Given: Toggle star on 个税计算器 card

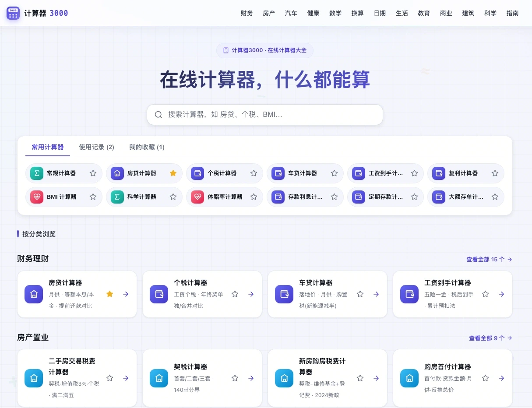Looking at the screenshot, I should coord(235,294).
